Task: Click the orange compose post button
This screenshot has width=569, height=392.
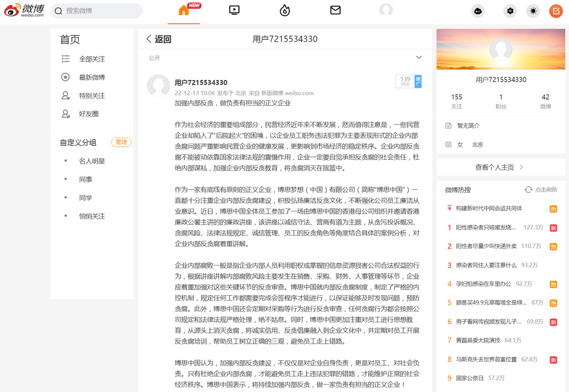Action: click(556, 11)
